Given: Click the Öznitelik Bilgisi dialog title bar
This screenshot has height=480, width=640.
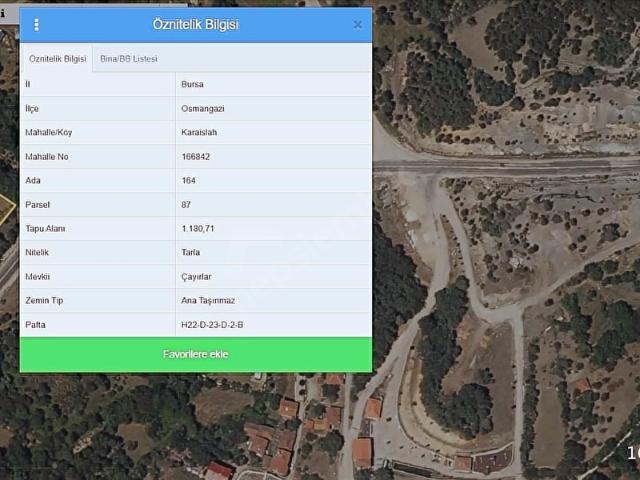Looking at the screenshot, I should [x=196, y=25].
